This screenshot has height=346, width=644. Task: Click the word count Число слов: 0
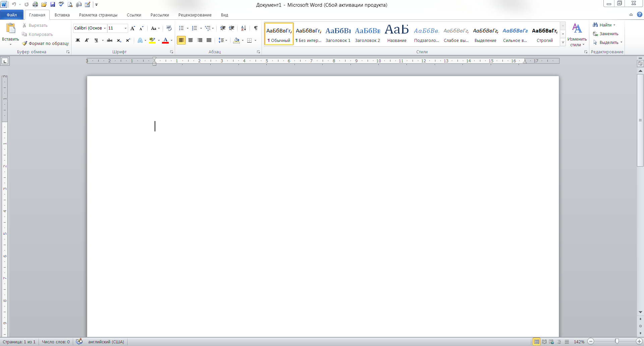click(56, 342)
